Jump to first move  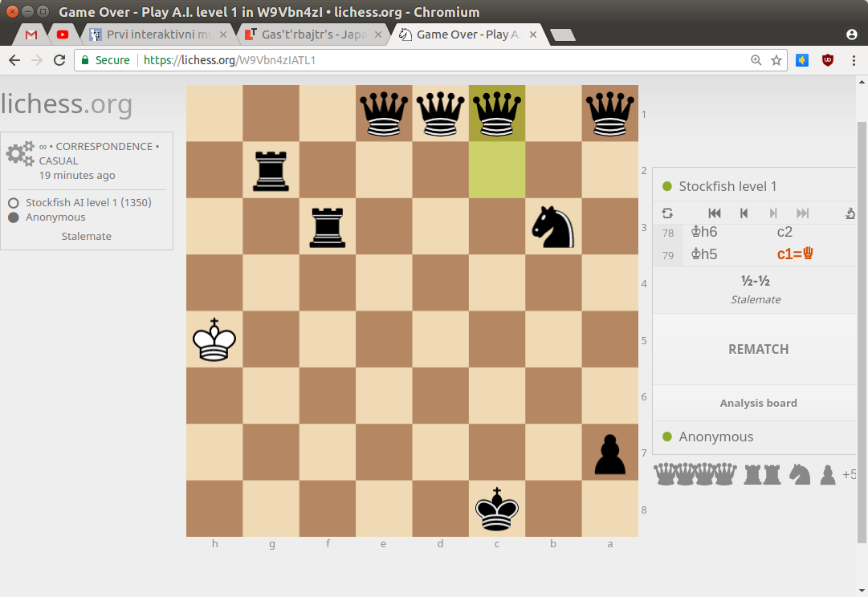tap(715, 213)
